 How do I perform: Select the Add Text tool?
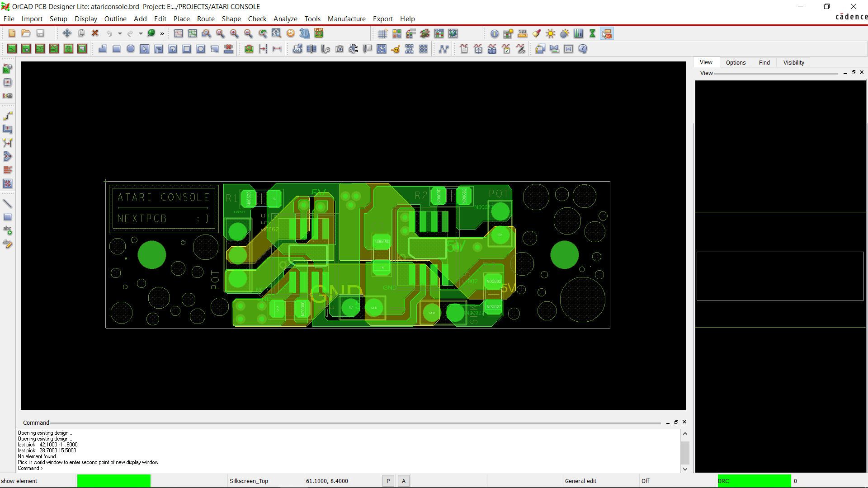[x=8, y=230]
